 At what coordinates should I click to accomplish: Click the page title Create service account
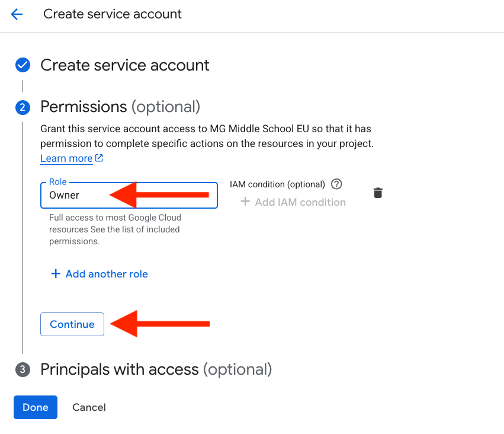point(113,14)
